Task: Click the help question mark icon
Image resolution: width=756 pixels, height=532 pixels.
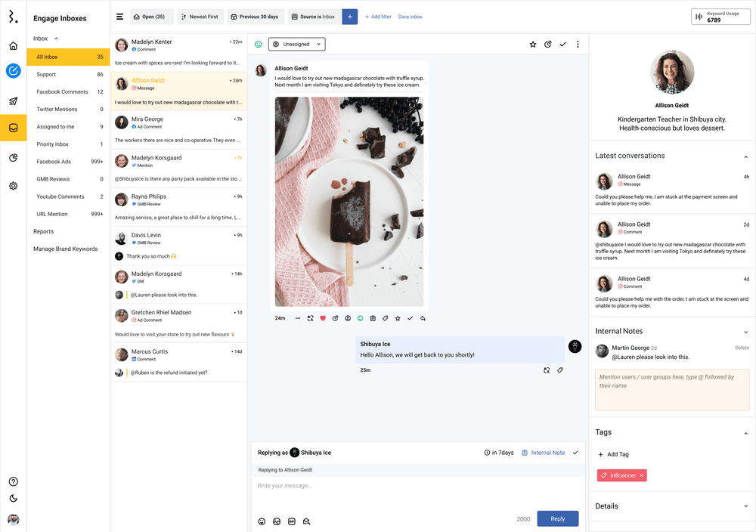Action: tap(13, 481)
